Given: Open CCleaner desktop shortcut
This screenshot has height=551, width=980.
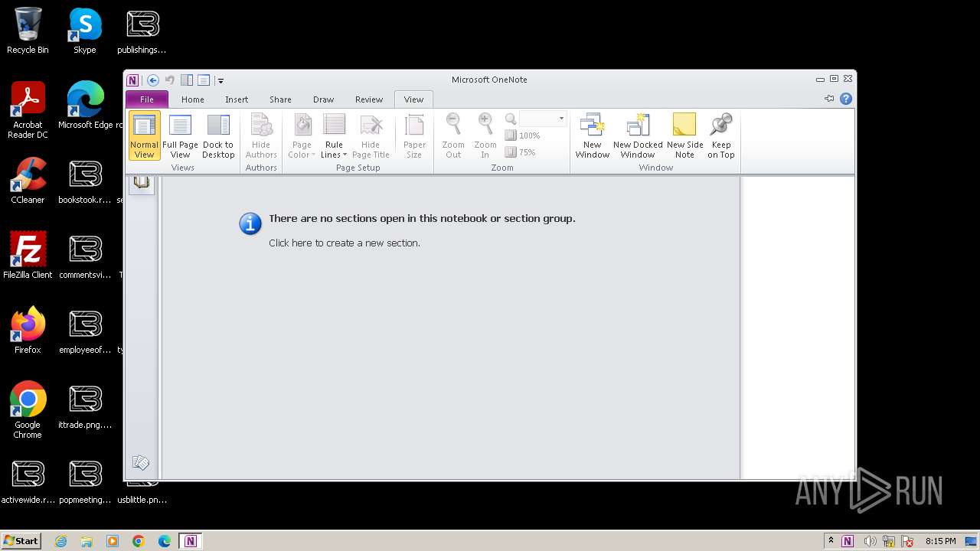Looking at the screenshot, I should (x=28, y=181).
